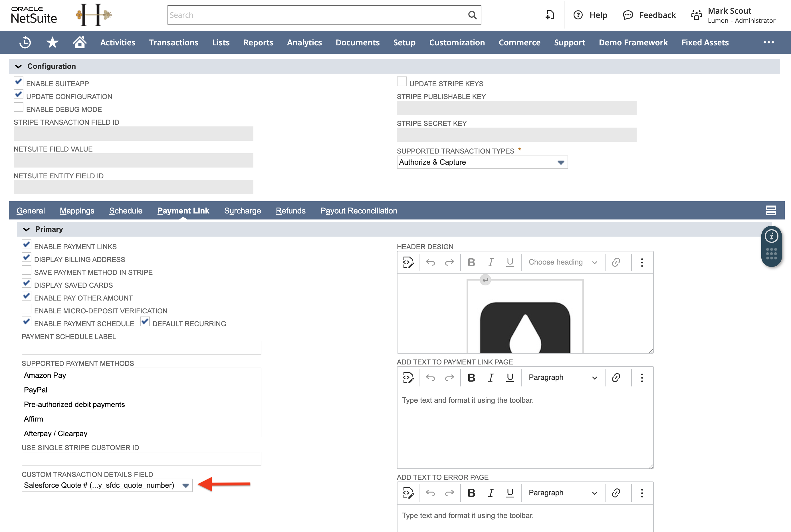791x532 pixels.
Task: Click Header Design source edit icon
Action: click(408, 262)
